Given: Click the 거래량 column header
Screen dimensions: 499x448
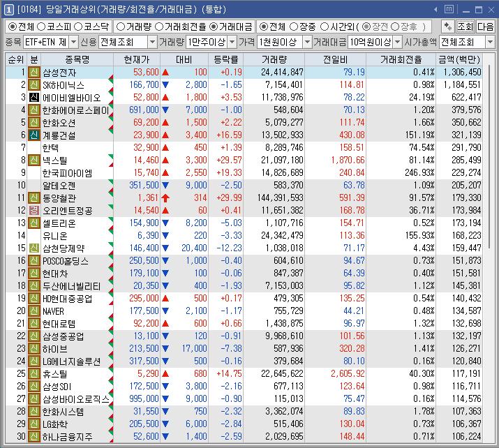Looking at the screenshot, I should pos(274,59).
